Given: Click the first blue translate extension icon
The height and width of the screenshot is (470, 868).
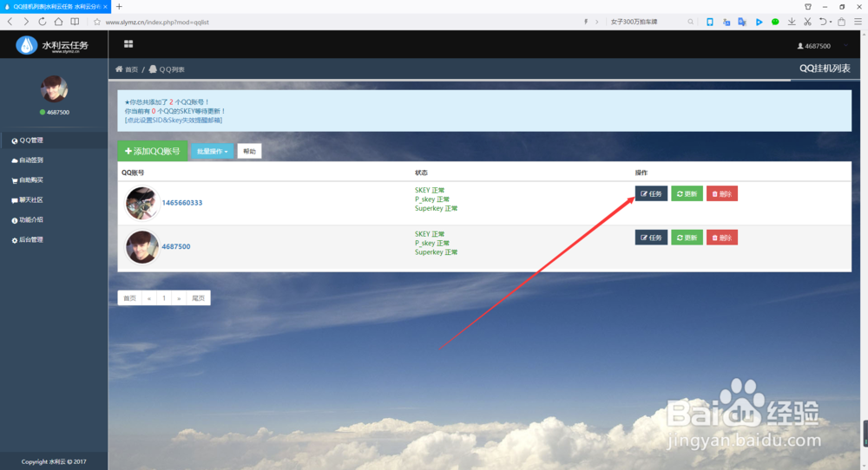Looking at the screenshot, I should click(727, 23).
